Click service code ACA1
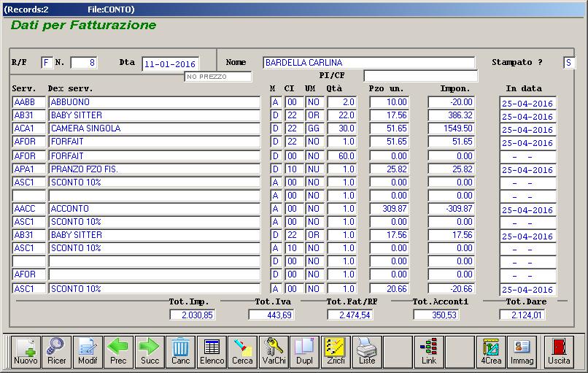 pyautogui.click(x=29, y=128)
